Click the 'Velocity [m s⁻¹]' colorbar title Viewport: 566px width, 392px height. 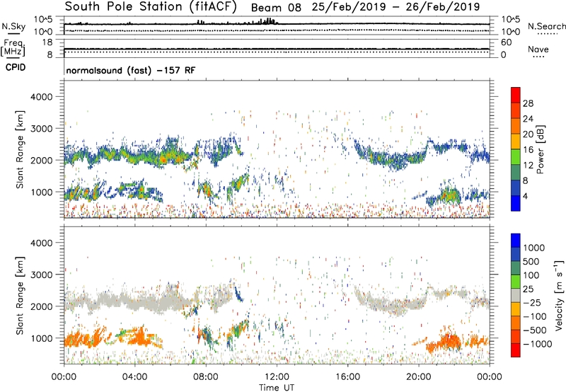coord(559,295)
